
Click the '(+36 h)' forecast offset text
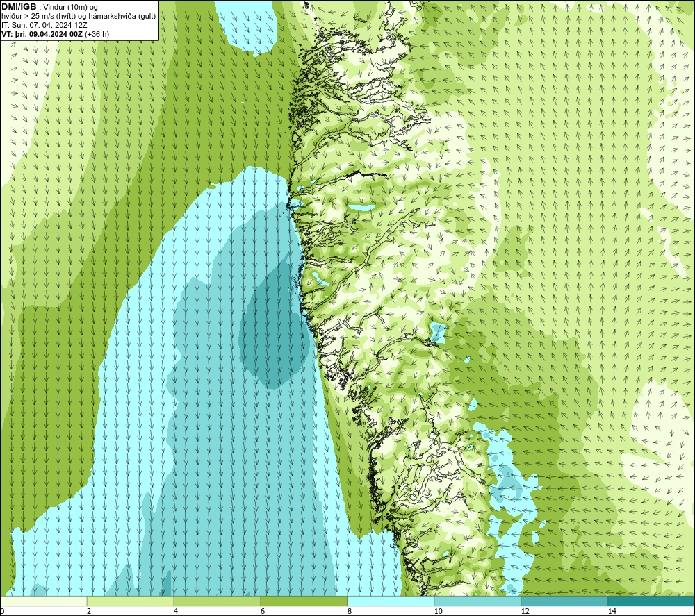point(97,34)
